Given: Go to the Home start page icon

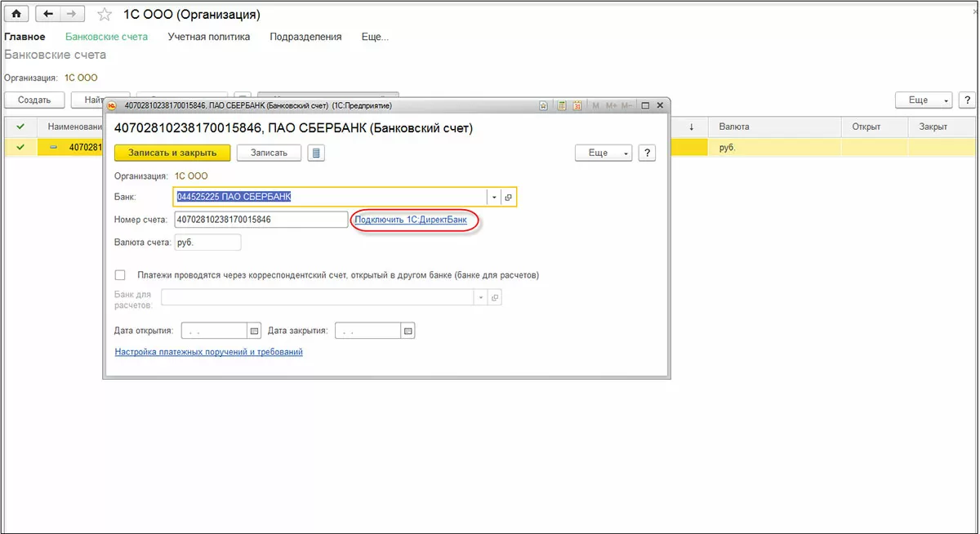Looking at the screenshot, I should pyautogui.click(x=17, y=15).
